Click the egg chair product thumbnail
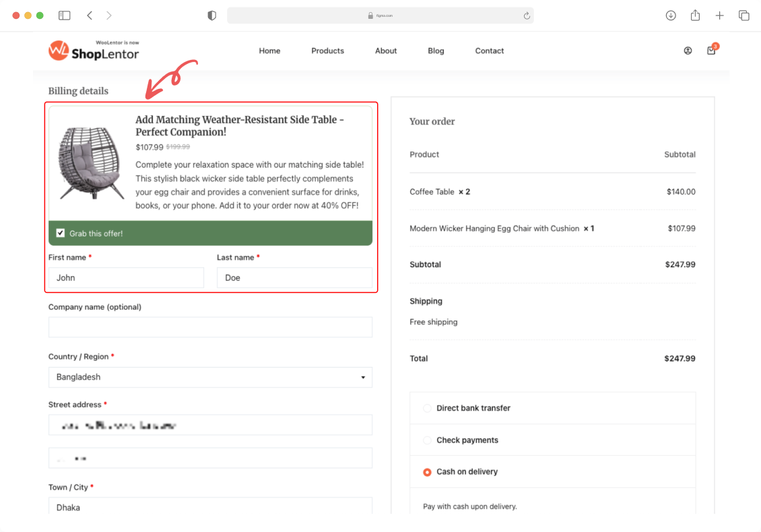The image size is (761, 532). 91,163
